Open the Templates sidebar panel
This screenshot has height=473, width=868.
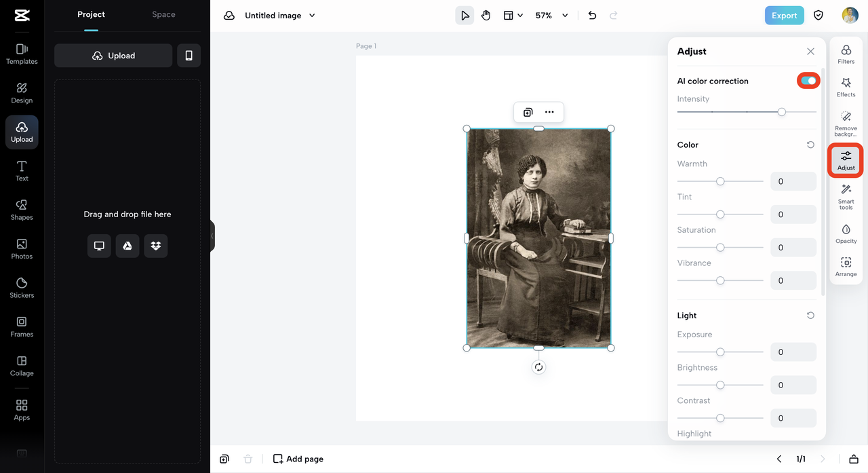point(22,54)
